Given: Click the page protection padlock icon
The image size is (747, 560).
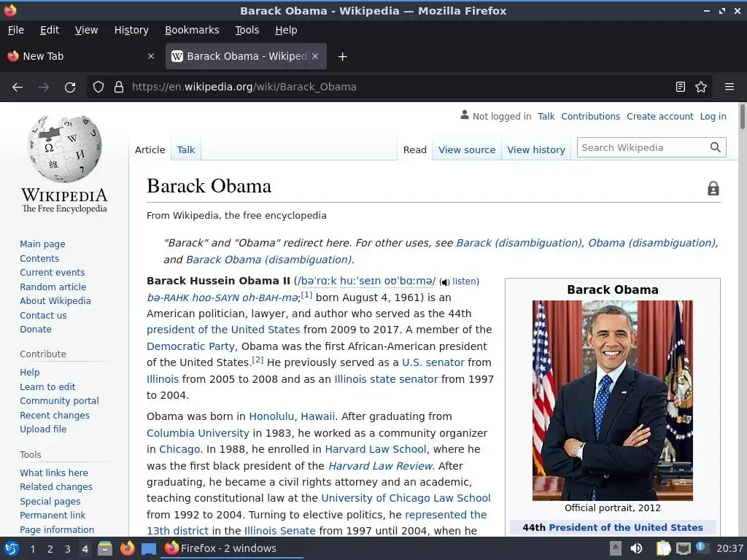Looking at the screenshot, I should [x=713, y=189].
